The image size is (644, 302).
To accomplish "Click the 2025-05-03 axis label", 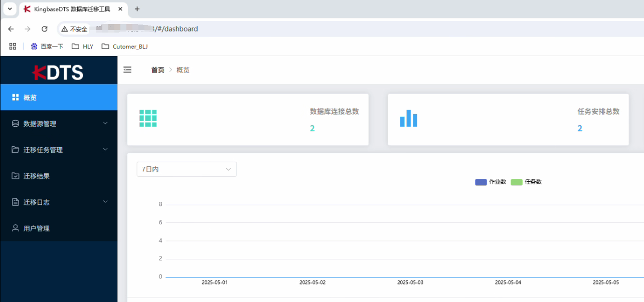I will coord(410,282).
